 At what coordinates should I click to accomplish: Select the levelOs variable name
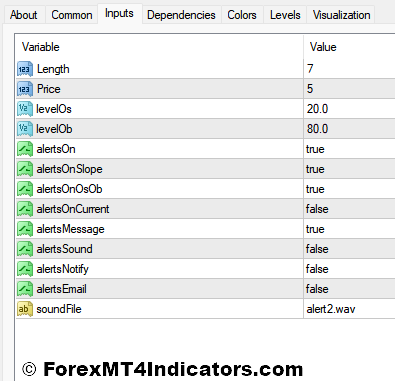pos(54,109)
